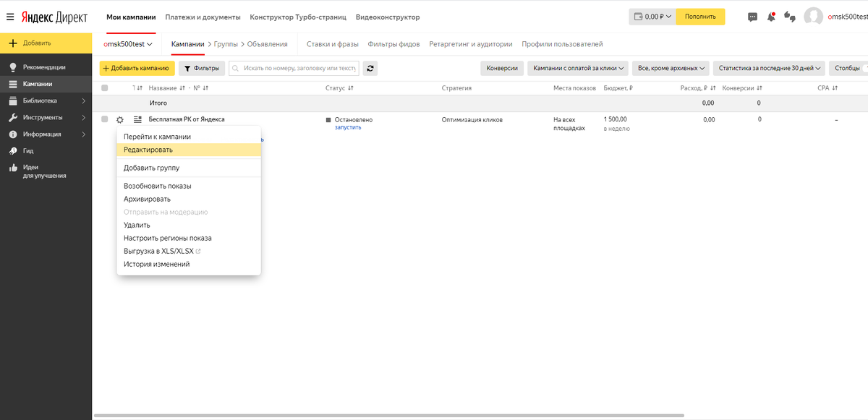868x420 pixels.
Task: Click the gear icon of Бесплатная РК row
Action: (120, 120)
